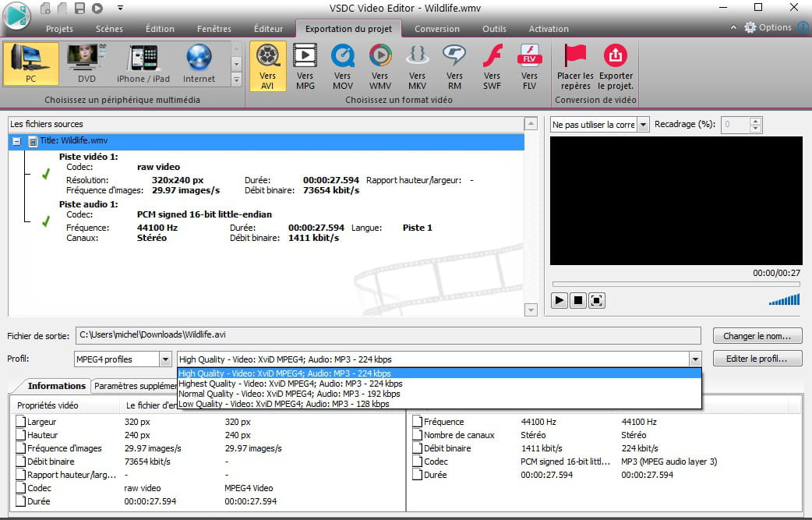The image size is (812, 520).
Task: Open the Éditeur ribbon tab
Action: tap(268, 29)
